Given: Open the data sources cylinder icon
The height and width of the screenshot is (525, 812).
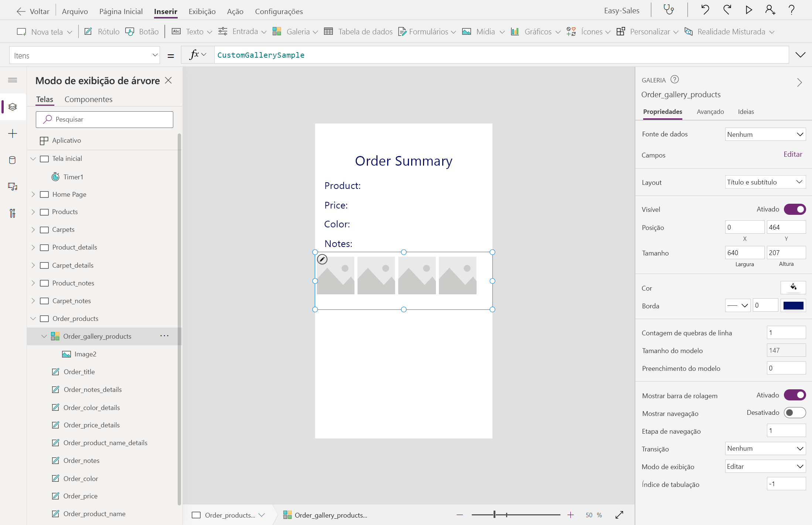Looking at the screenshot, I should [x=13, y=160].
